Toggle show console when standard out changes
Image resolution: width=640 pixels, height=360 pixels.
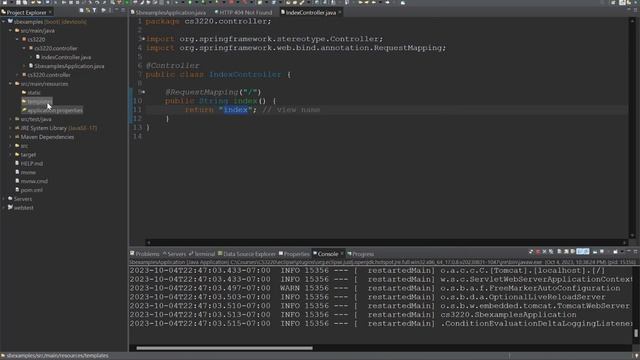(x=580, y=251)
